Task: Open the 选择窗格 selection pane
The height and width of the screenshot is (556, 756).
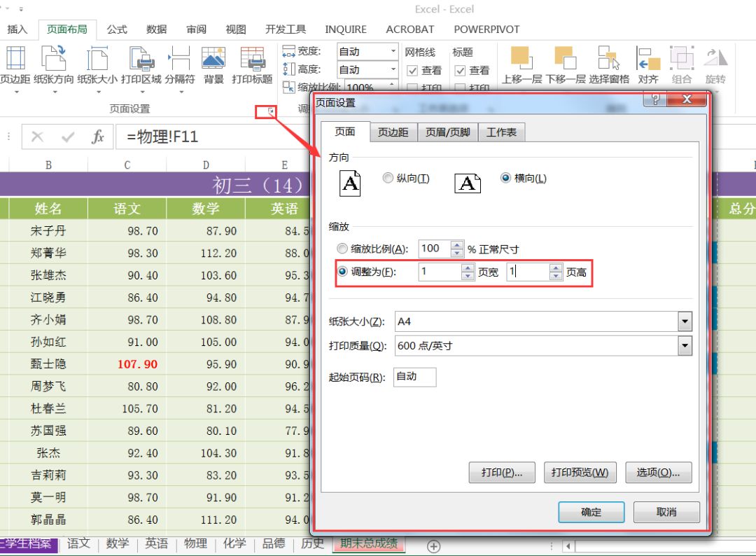Action: pyautogui.click(x=608, y=65)
